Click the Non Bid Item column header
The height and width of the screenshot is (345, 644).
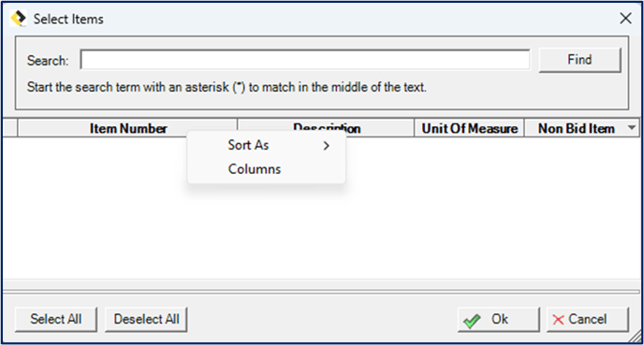tap(577, 128)
